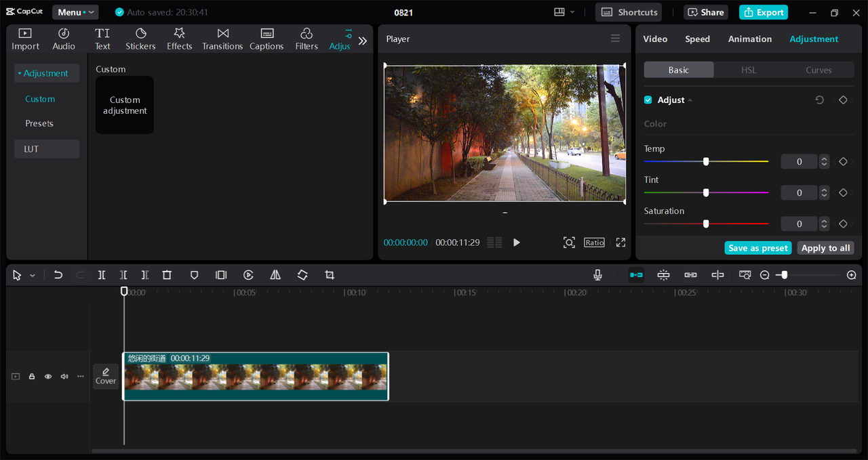Uncheck the Adjust checkbox
This screenshot has height=460, width=868.
coord(648,100)
